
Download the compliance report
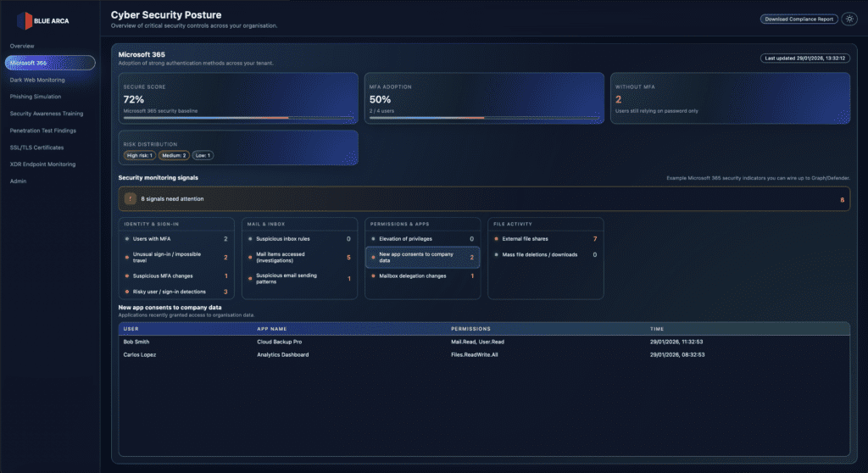(798, 19)
